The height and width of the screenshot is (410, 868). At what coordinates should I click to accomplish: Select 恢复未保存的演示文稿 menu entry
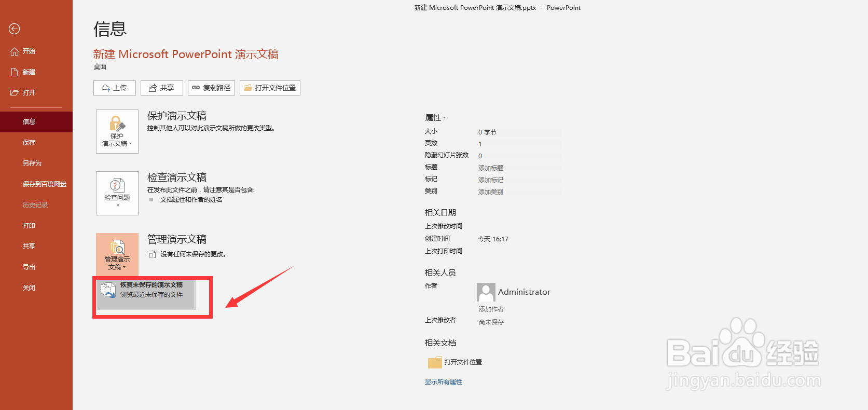point(146,294)
